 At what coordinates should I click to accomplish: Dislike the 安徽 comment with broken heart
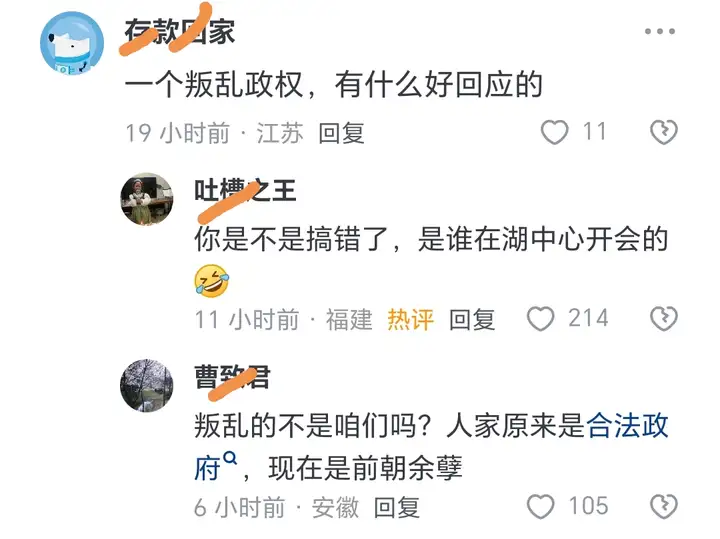664,506
